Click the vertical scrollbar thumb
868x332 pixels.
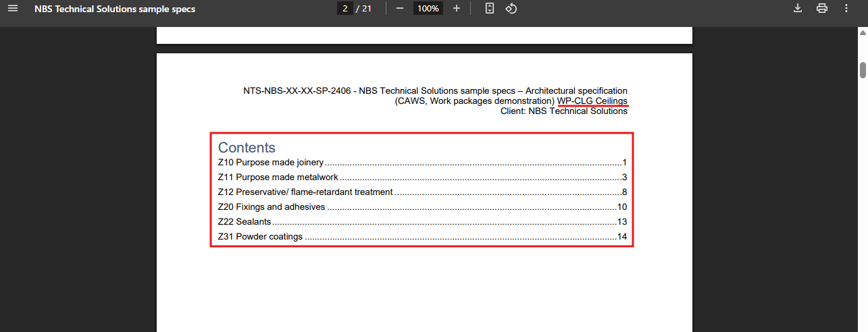coord(863,70)
